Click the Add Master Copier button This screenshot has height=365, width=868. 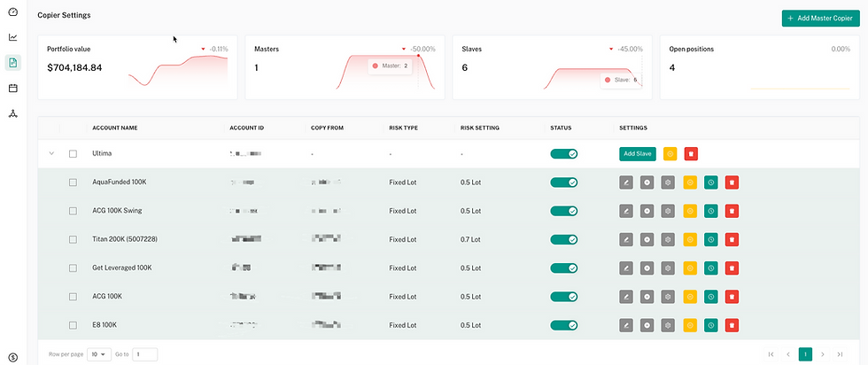pos(819,18)
